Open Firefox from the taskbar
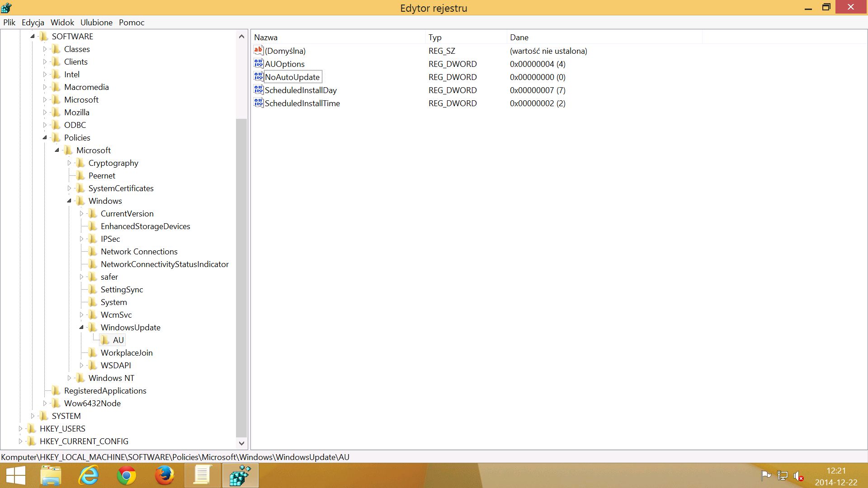The width and height of the screenshot is (868, 488). (164, 475)
